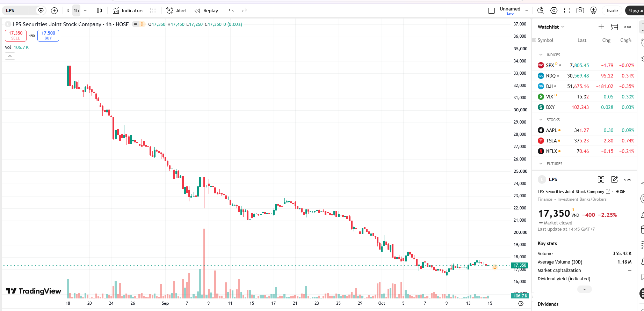
Task: Open the ideas lightbulb icon
Action: click(593, 10)
